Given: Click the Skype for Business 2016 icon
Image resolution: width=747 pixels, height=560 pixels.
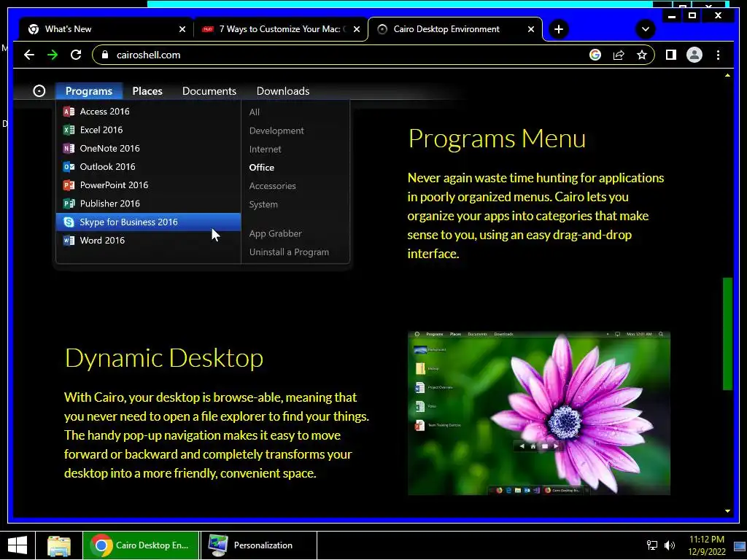Looking at the screenshot, I should point(69,222).
